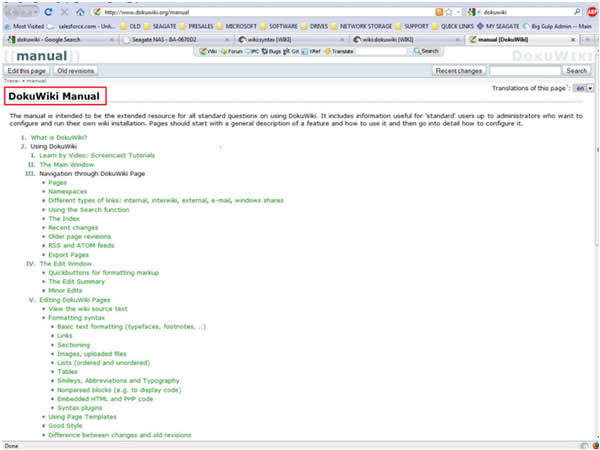Open the translations language dropdown
This screenshot has width=600, height=450.
pyautogui.click(x=591, y=89)
